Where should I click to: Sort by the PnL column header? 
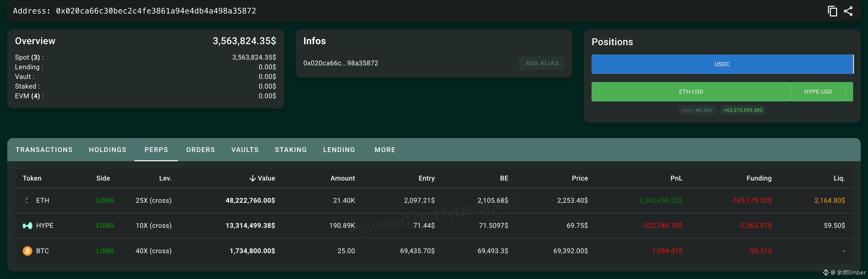point(676,178)
